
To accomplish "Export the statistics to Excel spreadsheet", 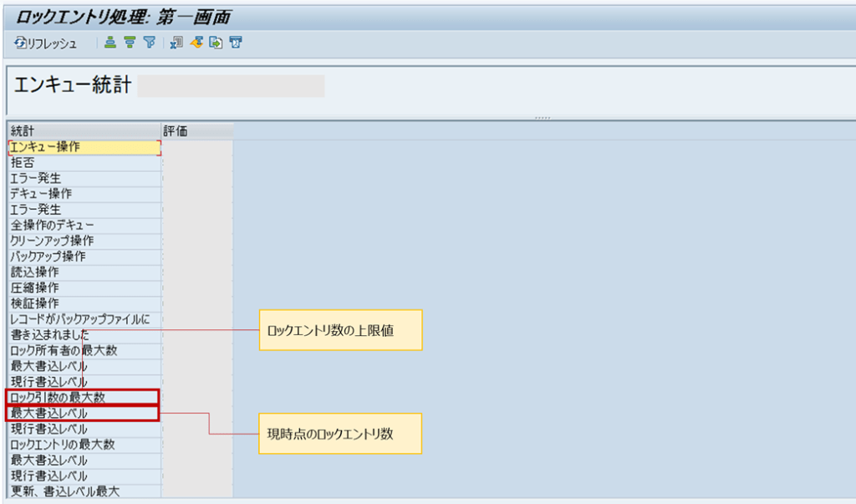I will click(x=177, y=42).
